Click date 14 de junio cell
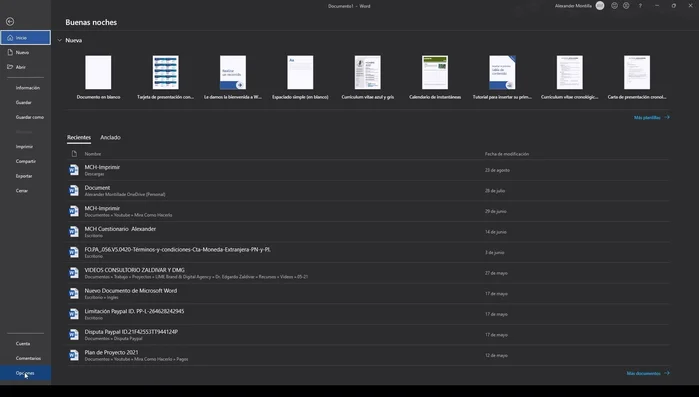 496,232
